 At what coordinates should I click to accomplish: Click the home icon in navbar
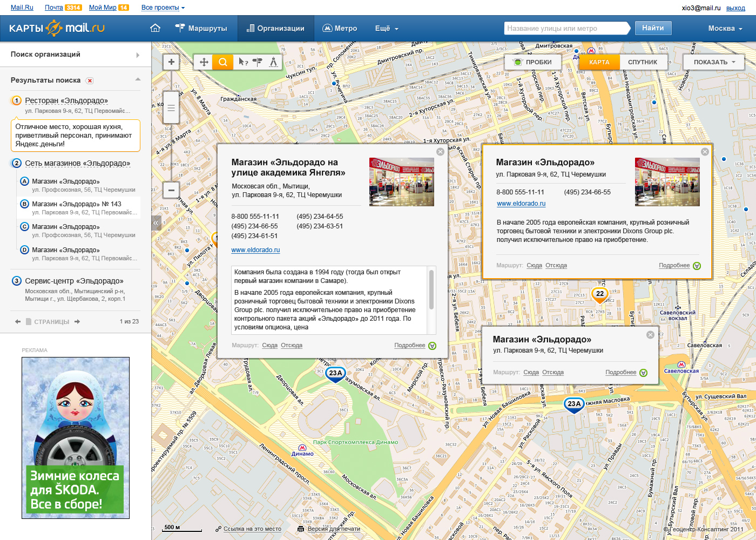(x=156, y=28)
